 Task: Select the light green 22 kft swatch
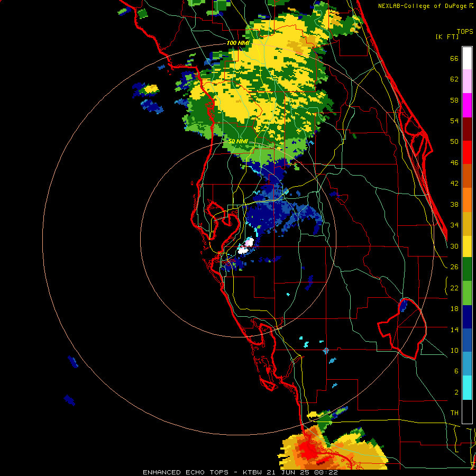[x=467, y=293]
